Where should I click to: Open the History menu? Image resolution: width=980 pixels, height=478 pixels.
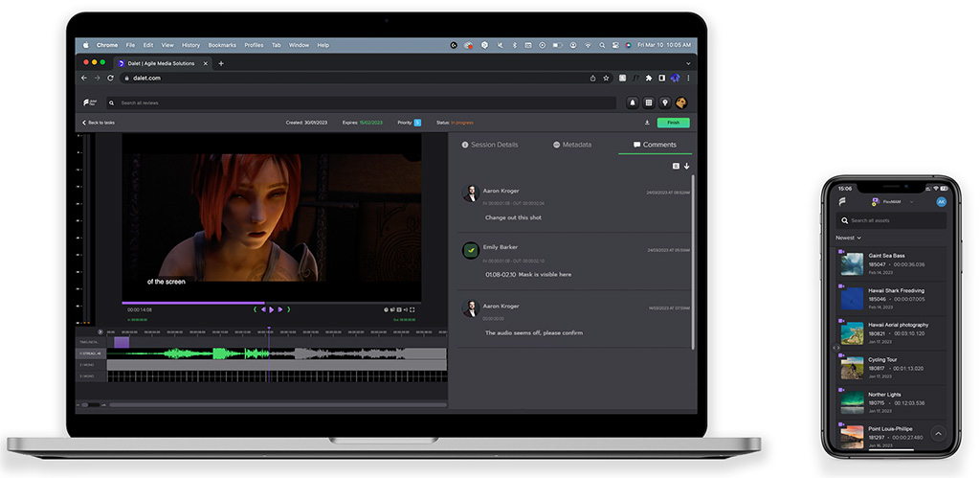click(190, 45)
